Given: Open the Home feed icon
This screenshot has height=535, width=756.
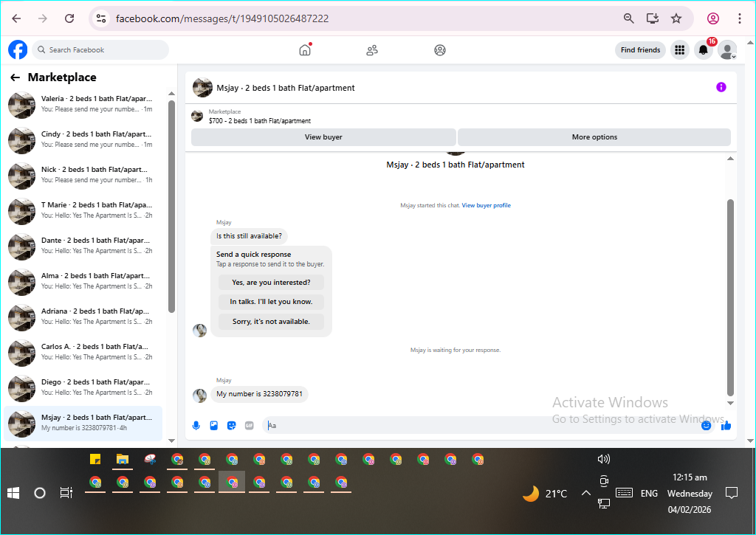Looking at the screenshot, I should (x=305, y=49).
